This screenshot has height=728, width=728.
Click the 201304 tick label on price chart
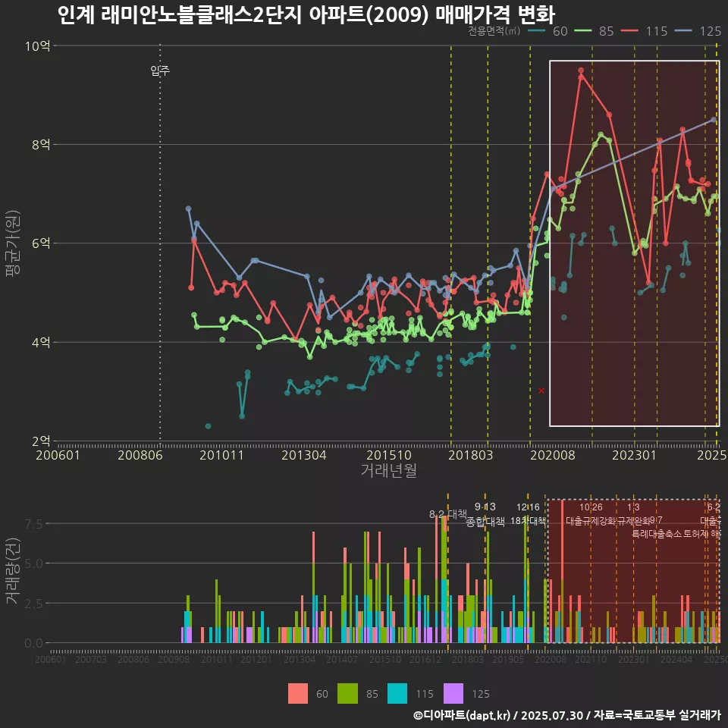pyautogui.click(x=303, y=455)
